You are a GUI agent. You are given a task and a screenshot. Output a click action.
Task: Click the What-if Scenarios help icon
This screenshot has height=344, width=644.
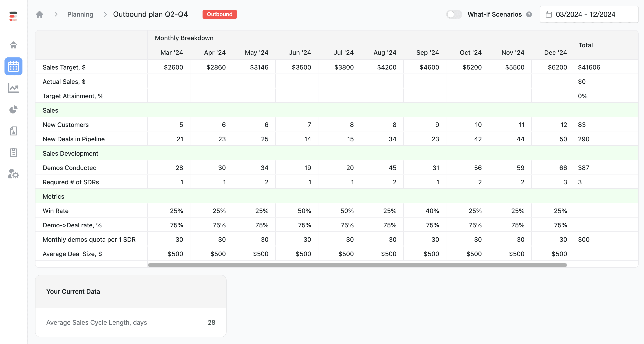click(x=529, y=15)
